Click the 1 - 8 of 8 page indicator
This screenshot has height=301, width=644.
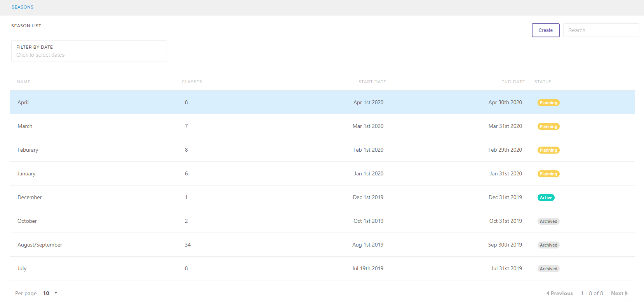coord(592,293)
